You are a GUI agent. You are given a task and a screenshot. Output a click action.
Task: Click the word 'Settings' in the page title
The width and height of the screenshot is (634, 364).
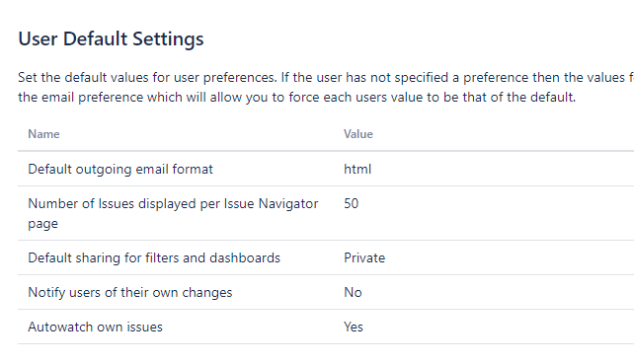point(168,39)
